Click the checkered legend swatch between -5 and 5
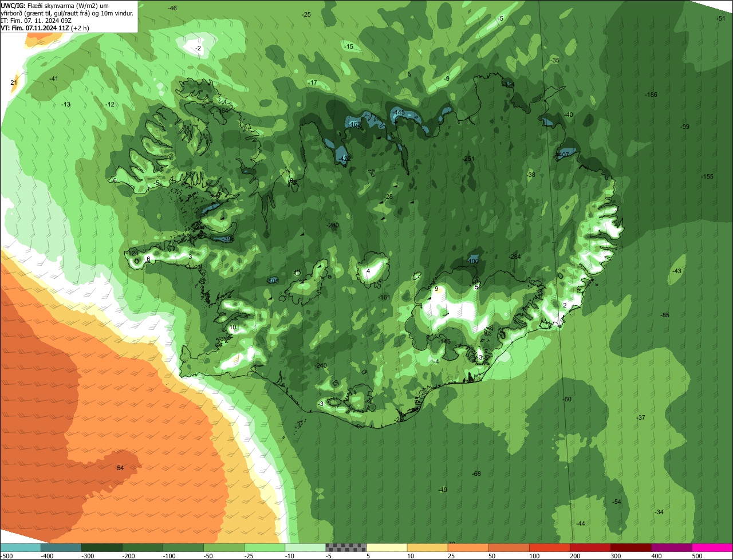This screenshot has width=733, height=560. click(346, 547)
